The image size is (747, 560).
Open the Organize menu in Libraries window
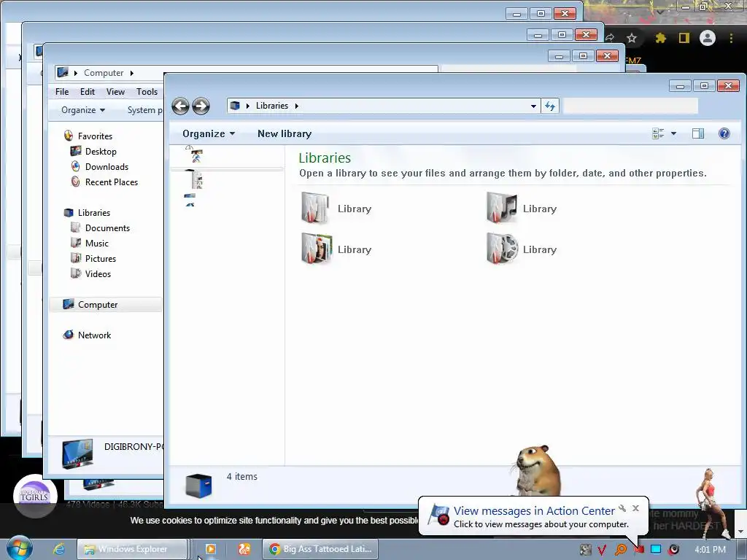(x=209, y=134)
